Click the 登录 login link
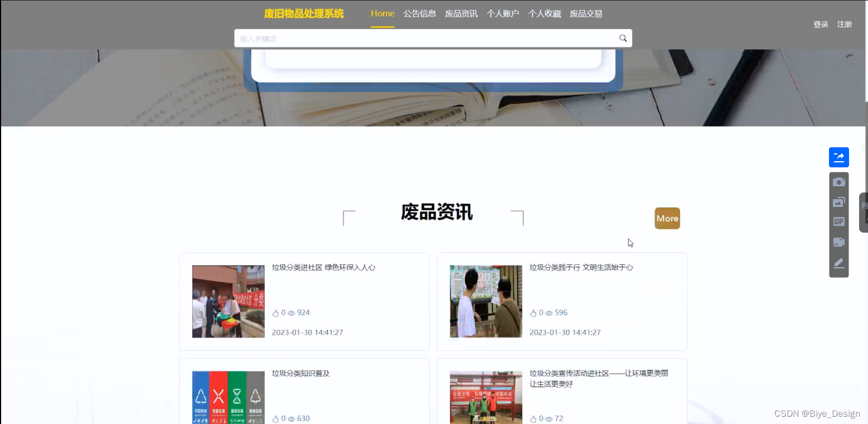 coord(821,25)
